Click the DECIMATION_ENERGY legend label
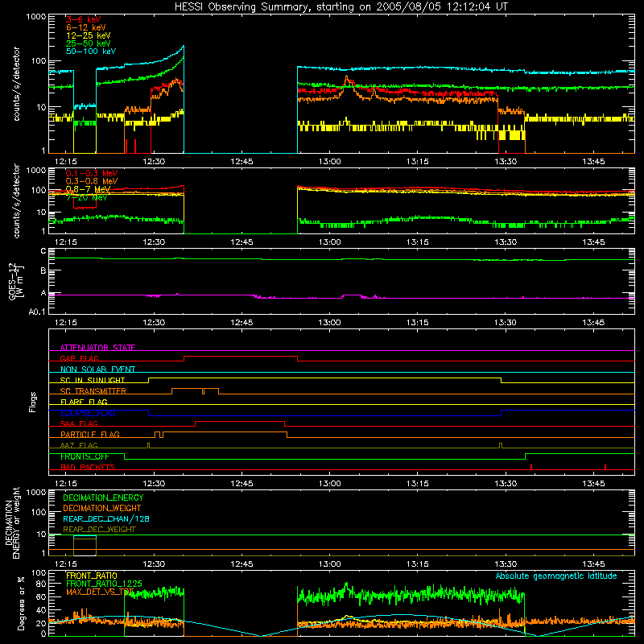Viewport: 644px width, 644px height. pos(103,497)
